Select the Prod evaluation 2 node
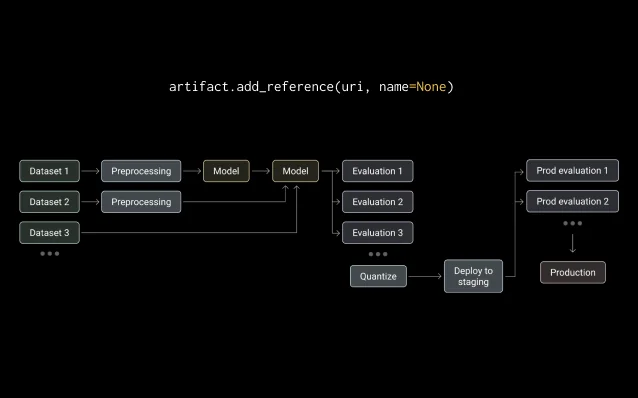Image resolution: width=638 pixels, height=398 pixels. [572, 201]
